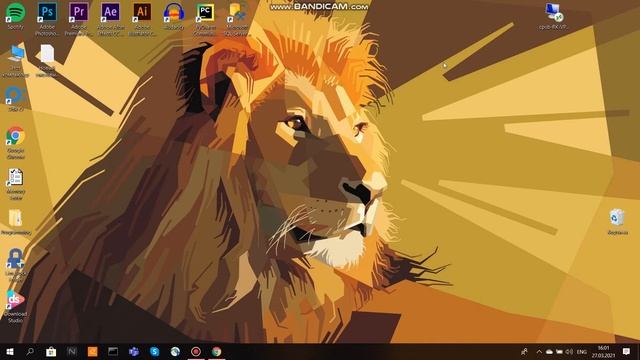Open Microsoft Teams from the taskbar

click(134, 351)
